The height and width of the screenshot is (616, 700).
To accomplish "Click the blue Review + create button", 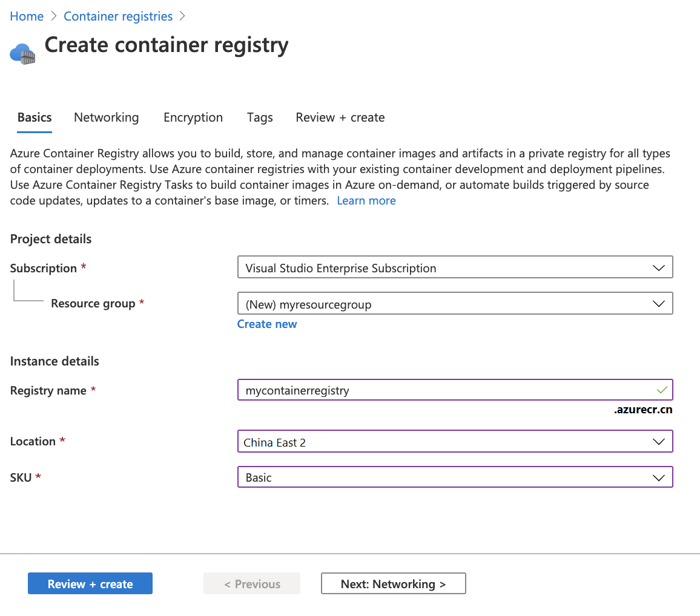I will click(90, 584).
